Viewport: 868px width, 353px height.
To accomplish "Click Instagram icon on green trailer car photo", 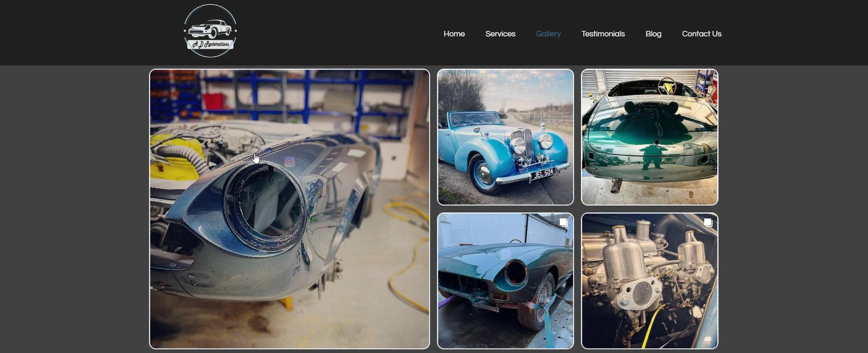I will coord(506,254).
